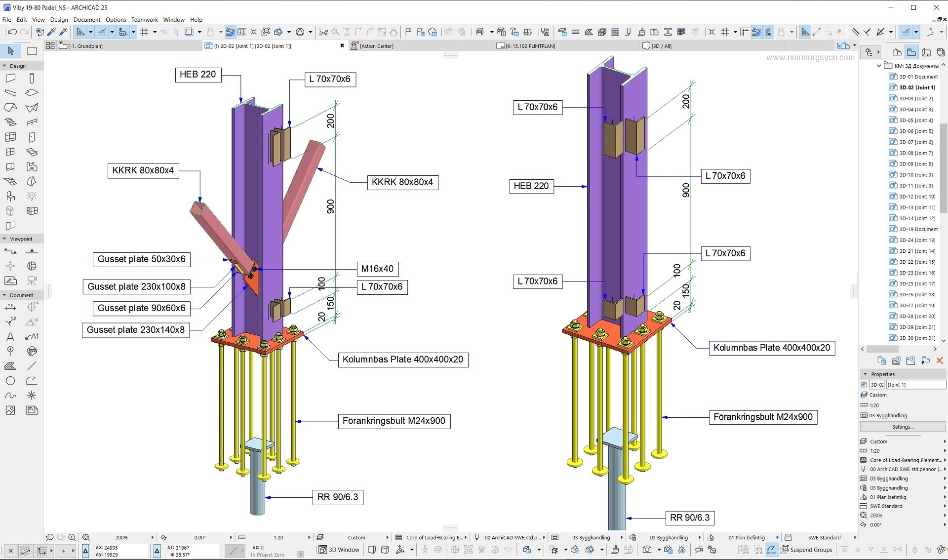Select the Circle tool
The image size is (948, 560).
click(10, 381)
